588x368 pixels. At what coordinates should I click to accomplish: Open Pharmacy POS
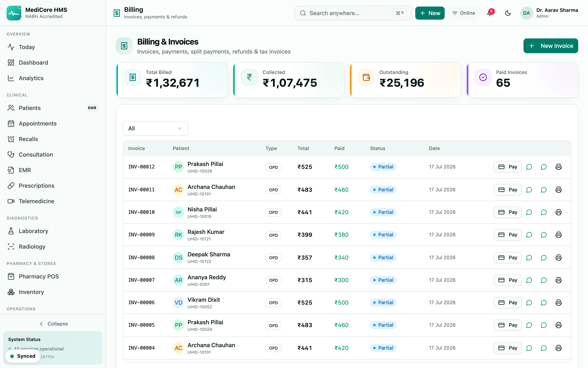click(x=53, y=276)
